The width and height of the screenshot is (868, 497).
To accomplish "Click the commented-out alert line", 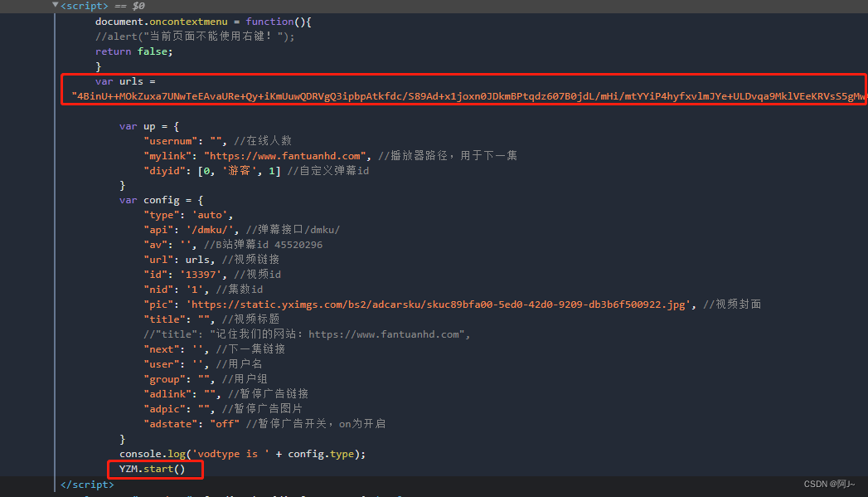I will (195, 37).
